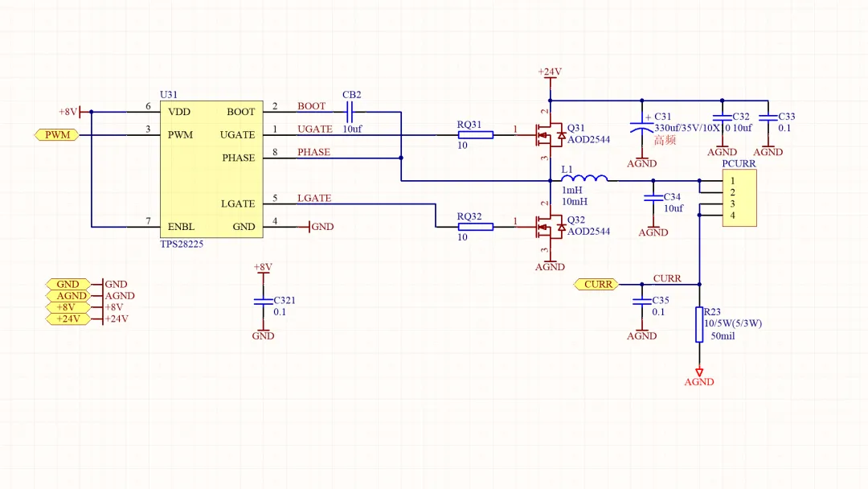
Task: Select capacitor C32
Action: pyautogui.click(x=722, y=117)
